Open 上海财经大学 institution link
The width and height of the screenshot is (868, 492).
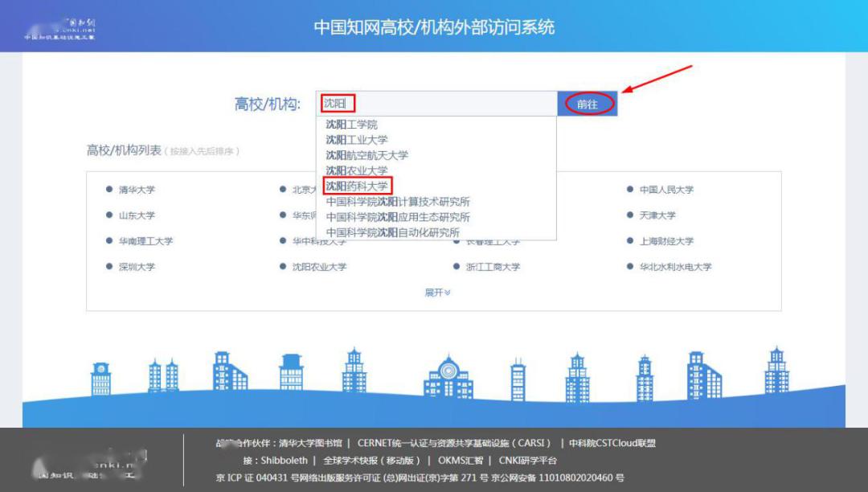pyautogui.click(x=666, y=241)
